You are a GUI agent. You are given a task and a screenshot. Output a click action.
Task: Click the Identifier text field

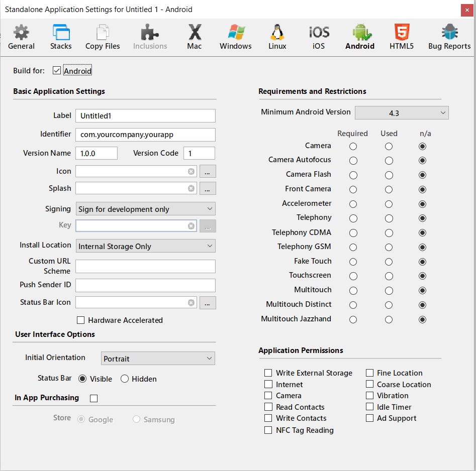tap(145, 135)
